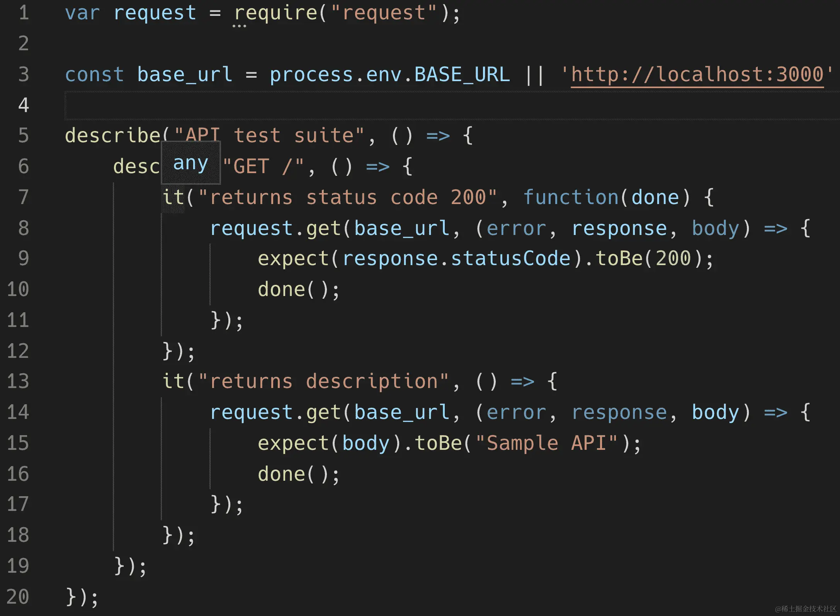Click line number 7 in gutter
The width and height of the screenshot is (840, 616).
[x=24, y=197]
